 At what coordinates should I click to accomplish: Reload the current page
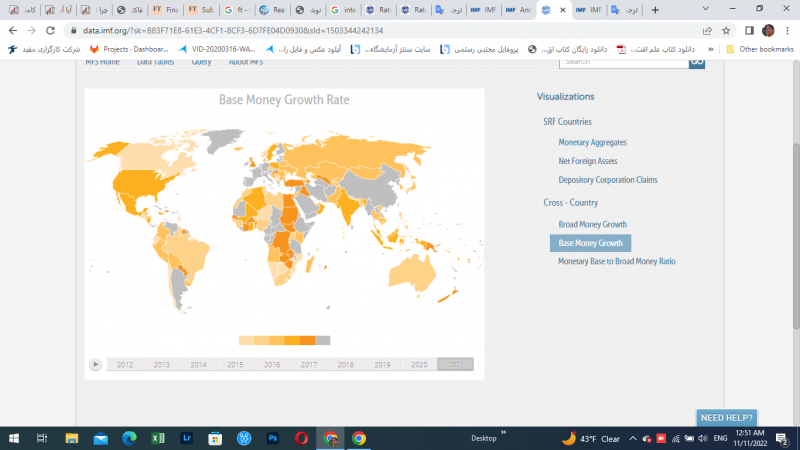[50, 30]
